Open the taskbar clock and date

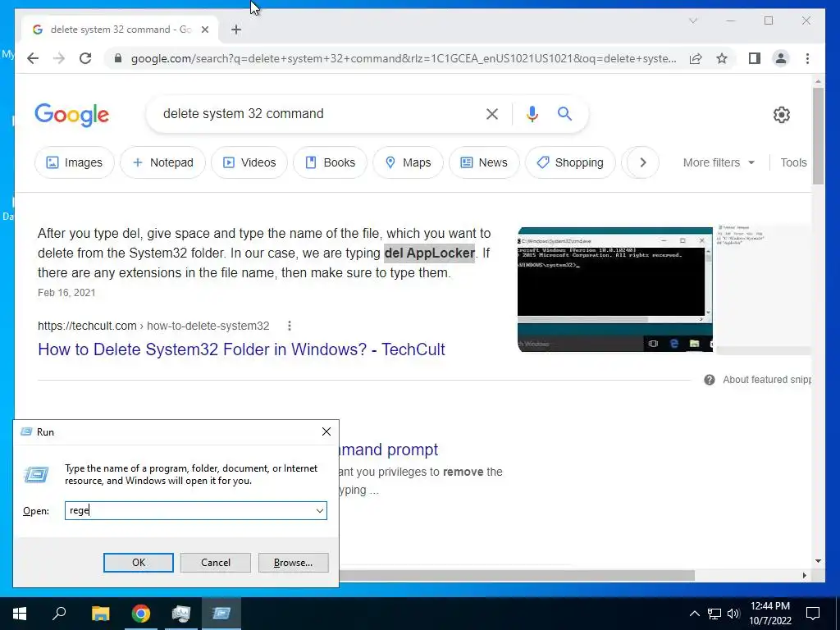tap(769, 614)
